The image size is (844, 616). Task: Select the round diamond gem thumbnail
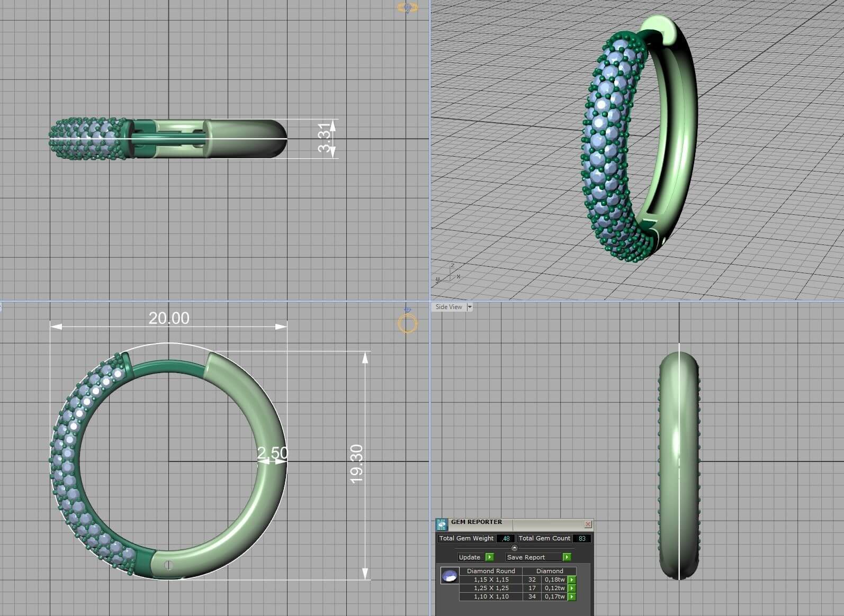(x=450, y=576)
